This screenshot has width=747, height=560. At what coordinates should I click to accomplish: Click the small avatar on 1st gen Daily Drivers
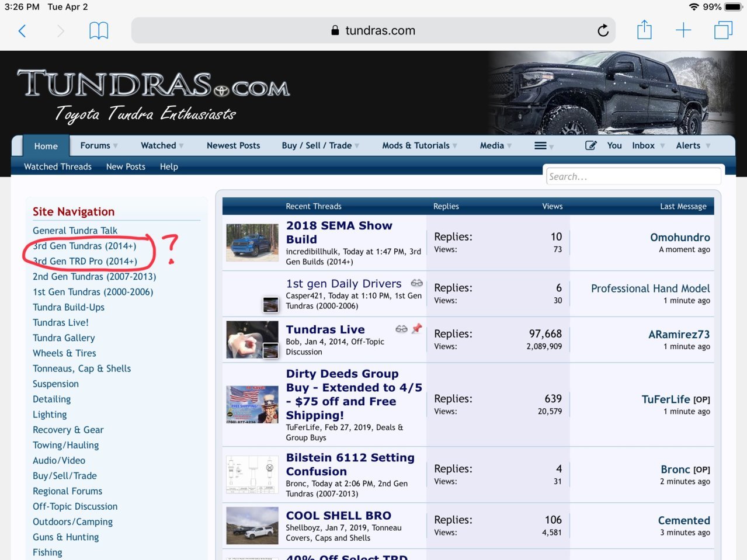coord(270,304)
